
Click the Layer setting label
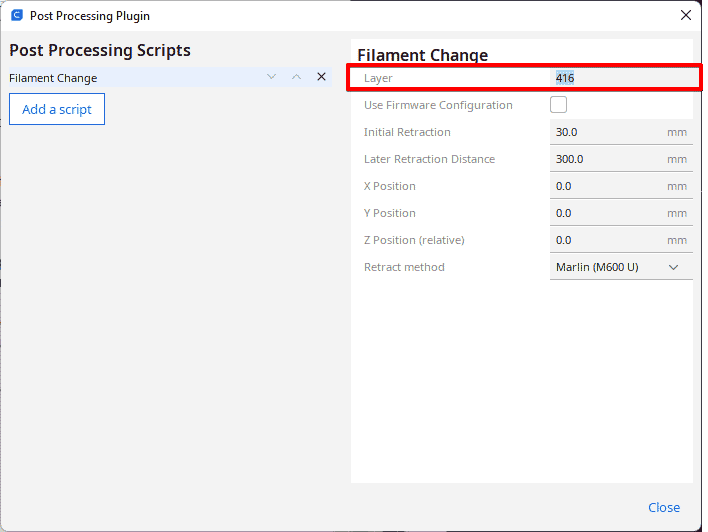[x=378, y=78]
